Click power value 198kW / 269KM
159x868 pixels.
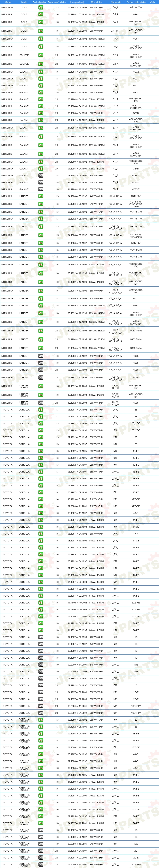click(x=96, y=348)
